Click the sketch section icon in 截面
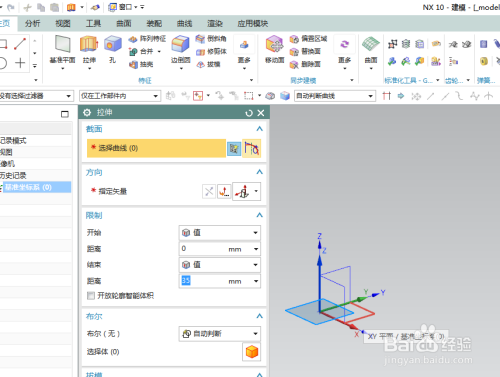Screen dimensions: 500x377 click(234, 148)
